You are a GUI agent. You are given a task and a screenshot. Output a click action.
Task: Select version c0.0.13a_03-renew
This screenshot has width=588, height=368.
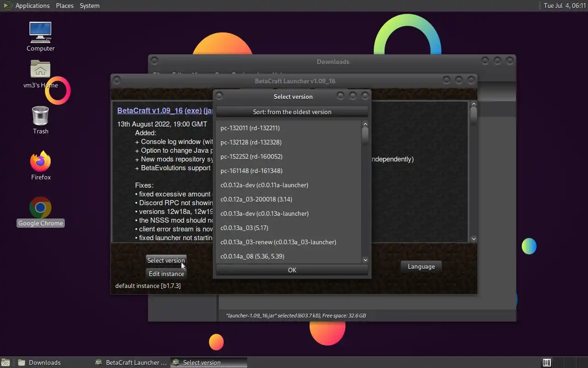coord(288,242)
